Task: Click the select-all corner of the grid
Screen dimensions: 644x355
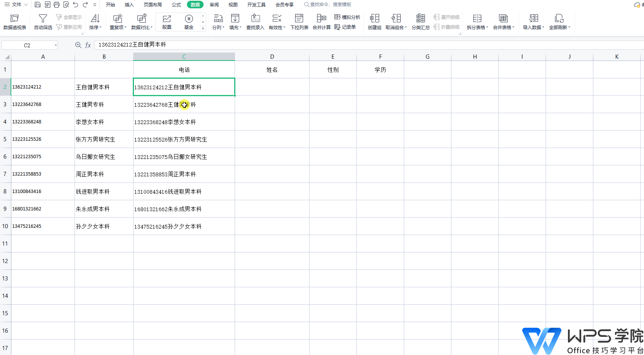Action: (6, 57)
